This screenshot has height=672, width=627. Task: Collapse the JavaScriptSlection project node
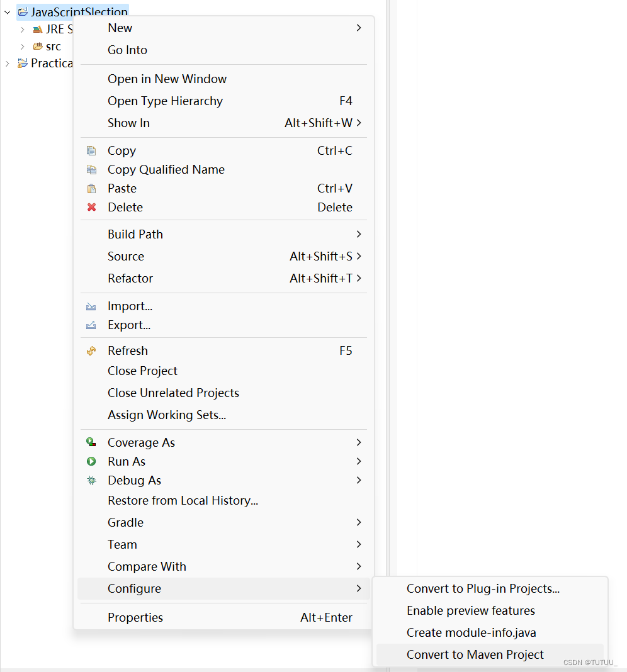(8, 13)
